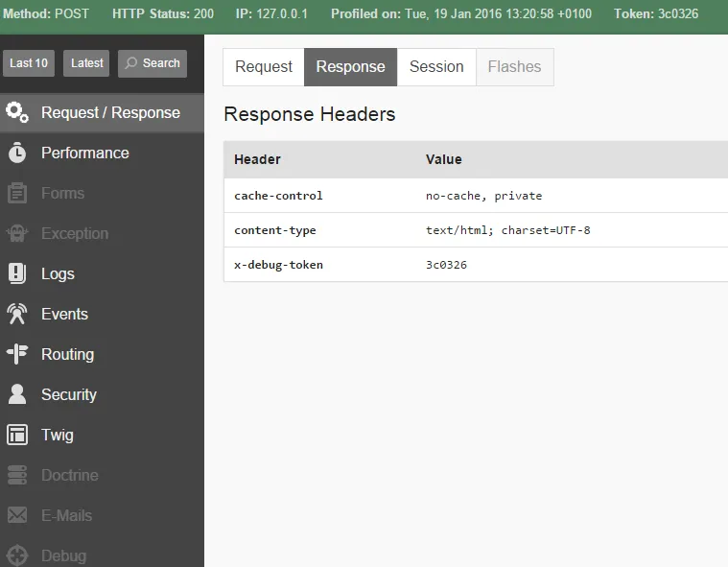728x567 pixels.
Task: Open the Security panel
Action: [x=102, y=394]
